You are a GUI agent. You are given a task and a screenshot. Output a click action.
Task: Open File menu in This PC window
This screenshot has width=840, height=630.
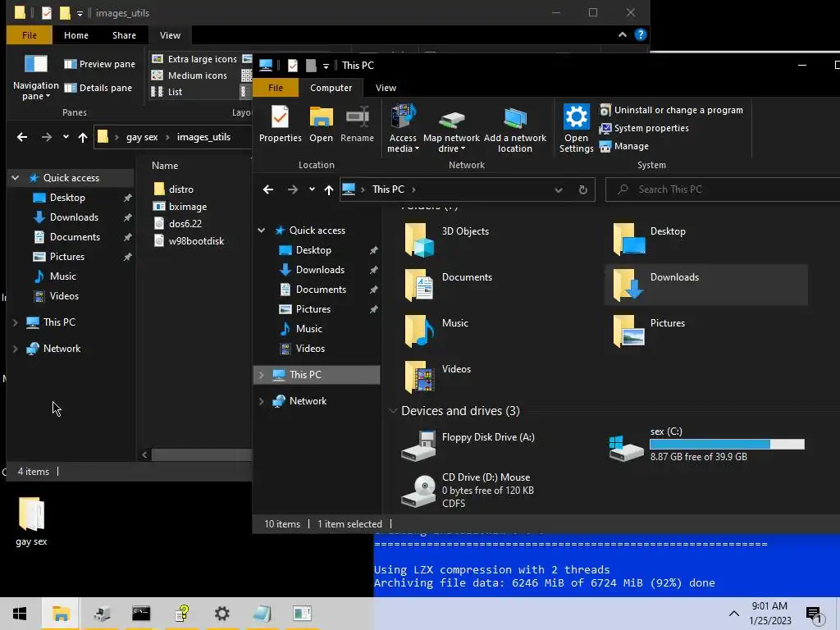click(x=276, y=88)
